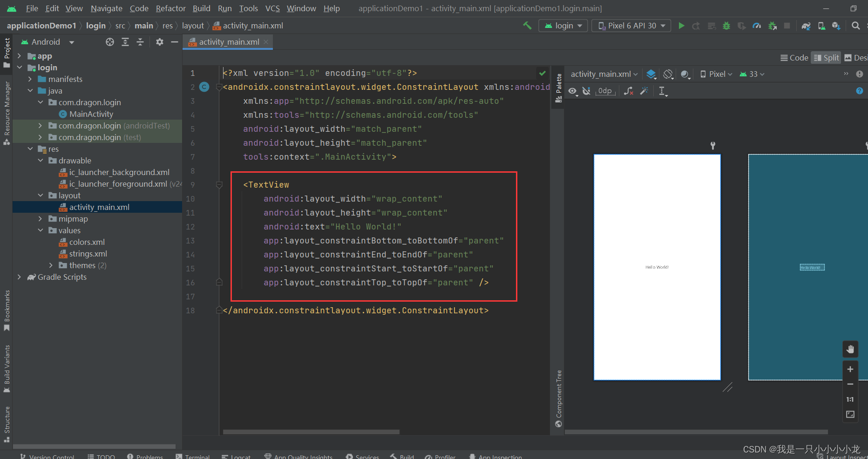Open the login run configuration dropdown
This screenshot has height=459, width=868.
coord(563,26)
